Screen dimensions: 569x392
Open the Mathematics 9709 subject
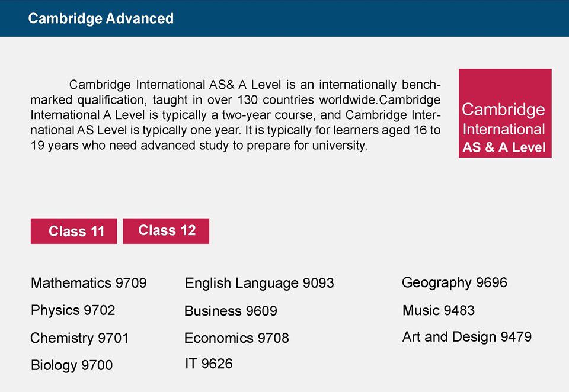point(88,283)
